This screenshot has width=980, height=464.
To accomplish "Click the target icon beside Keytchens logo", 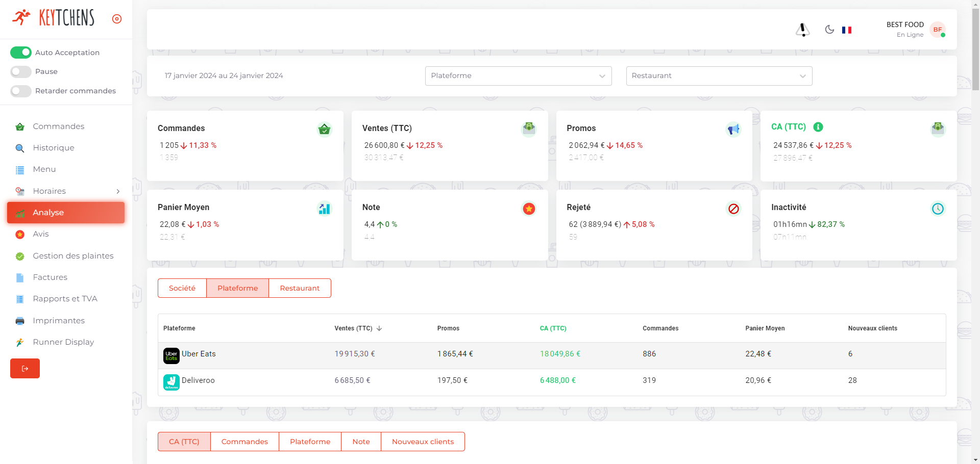I will tap(117, 19).
